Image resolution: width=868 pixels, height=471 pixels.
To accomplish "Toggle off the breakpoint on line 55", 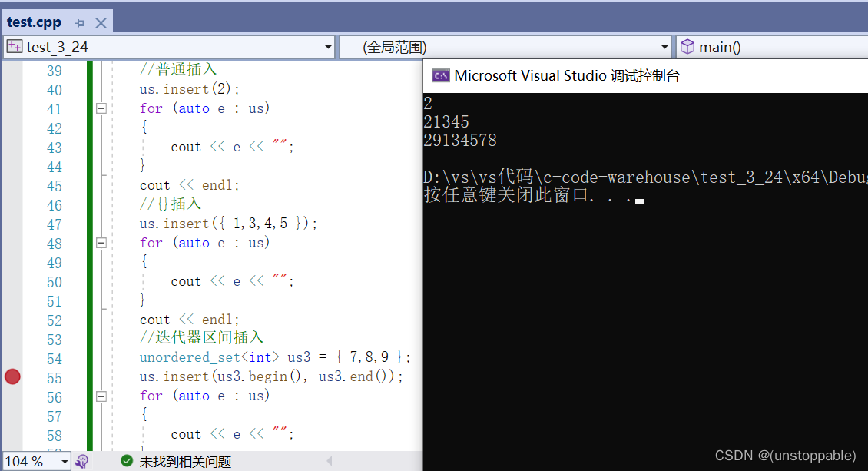I will point(12,376).
